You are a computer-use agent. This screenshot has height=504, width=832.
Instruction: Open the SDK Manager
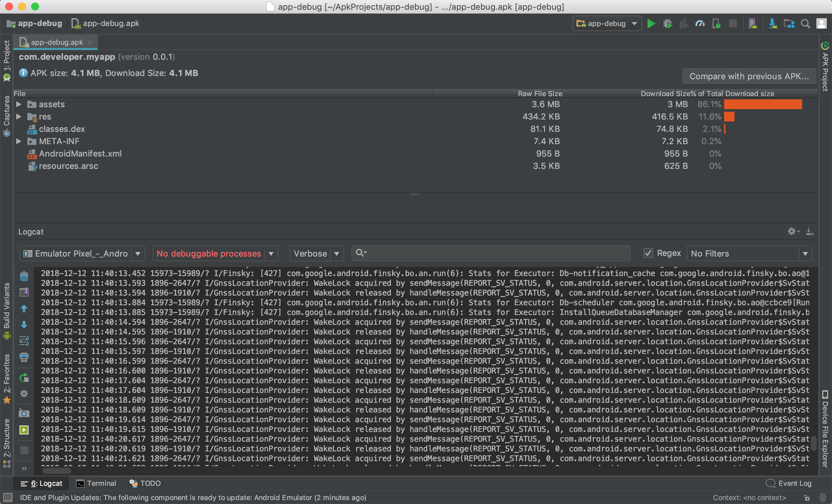773,23
